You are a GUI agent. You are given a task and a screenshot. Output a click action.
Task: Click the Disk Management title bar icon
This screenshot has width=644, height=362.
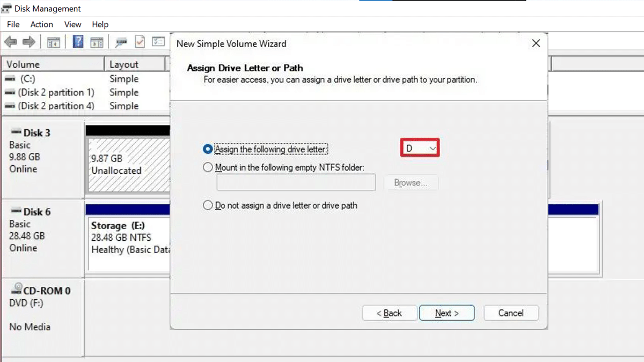coord(6,9)
